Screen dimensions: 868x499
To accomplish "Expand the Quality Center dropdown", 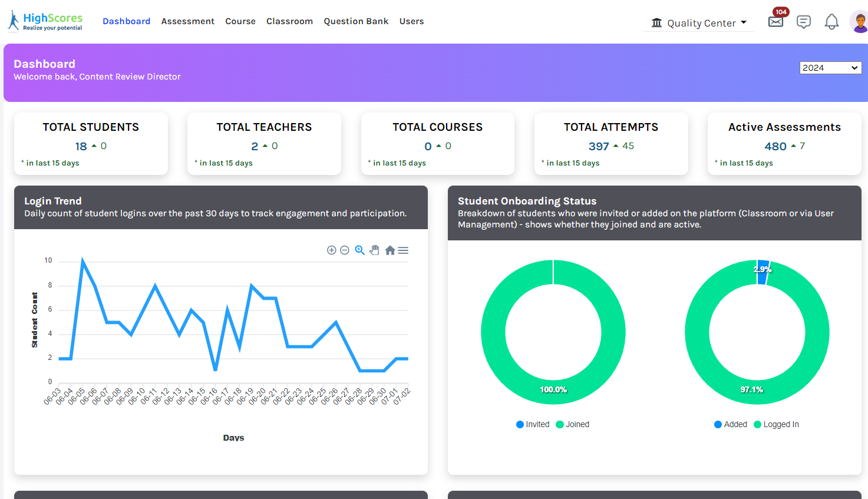I will coord(699,23).
